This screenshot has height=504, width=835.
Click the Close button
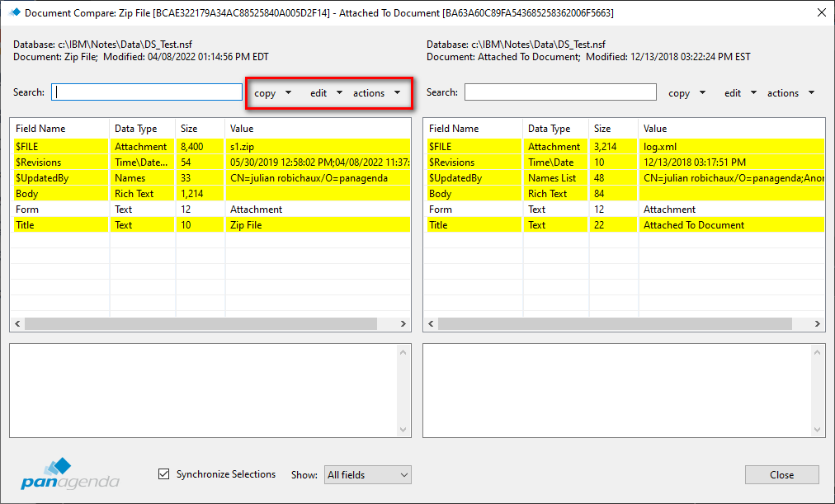(x=781, y=474)
